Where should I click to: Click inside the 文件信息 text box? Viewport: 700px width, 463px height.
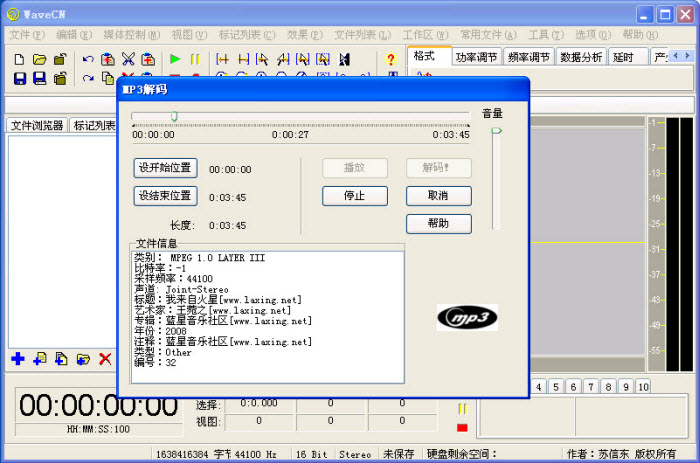tap(268, 317)
